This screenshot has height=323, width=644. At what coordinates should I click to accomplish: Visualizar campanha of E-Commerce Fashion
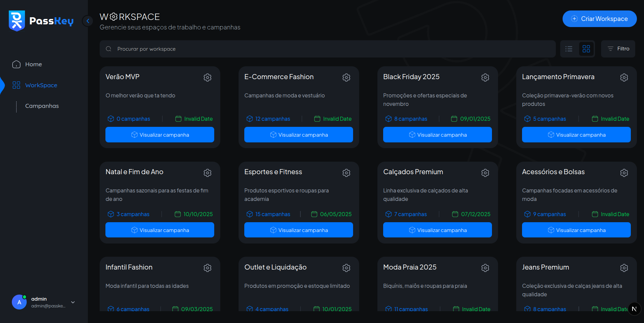[x=298, y=135]
